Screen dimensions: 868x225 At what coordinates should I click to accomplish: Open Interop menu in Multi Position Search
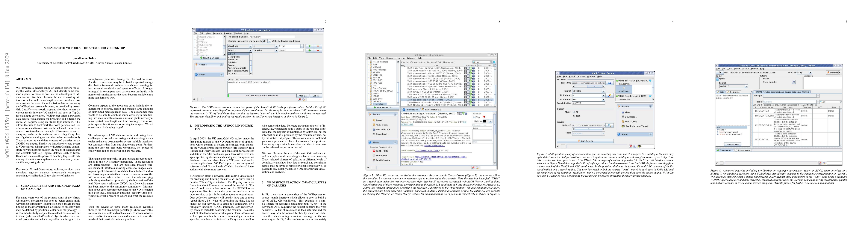point(581,76)
